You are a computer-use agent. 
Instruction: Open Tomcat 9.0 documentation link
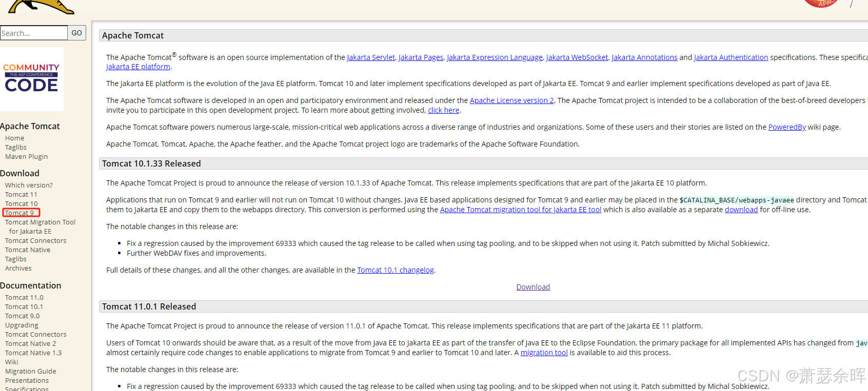click(x=23, y=316)
